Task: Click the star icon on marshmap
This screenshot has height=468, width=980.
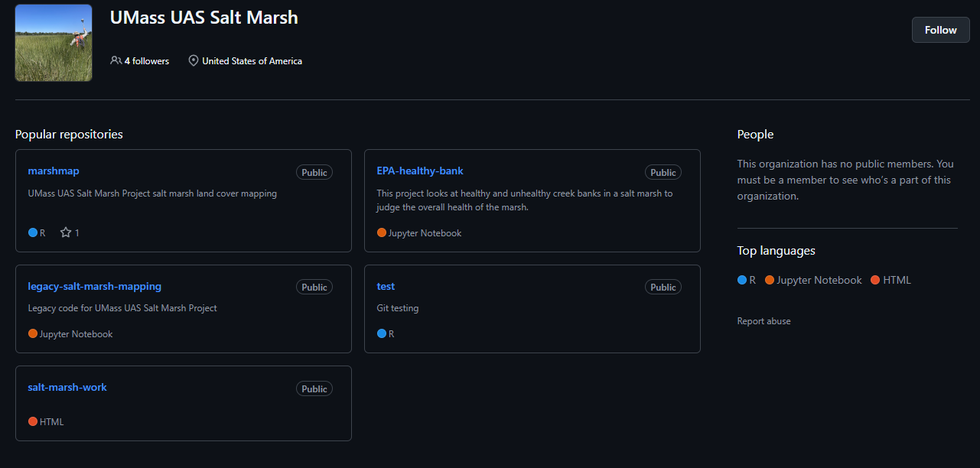Action: tap(66, 232)
